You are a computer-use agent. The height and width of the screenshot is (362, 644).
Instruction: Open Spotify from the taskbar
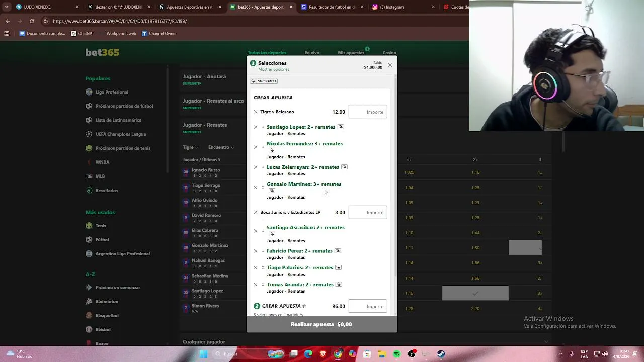click(397, 354)
